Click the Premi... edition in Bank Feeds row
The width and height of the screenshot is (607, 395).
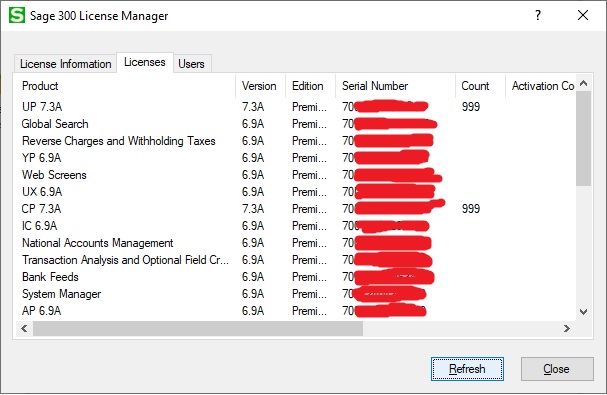click(x=309, y=277)
